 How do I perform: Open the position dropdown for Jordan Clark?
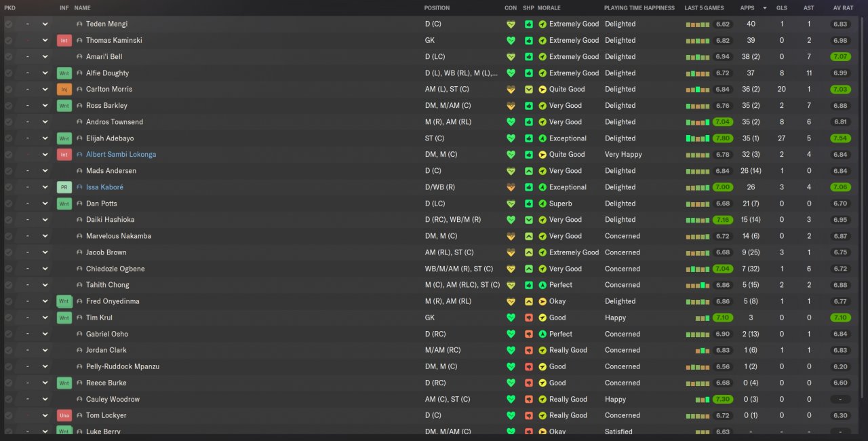45,349
